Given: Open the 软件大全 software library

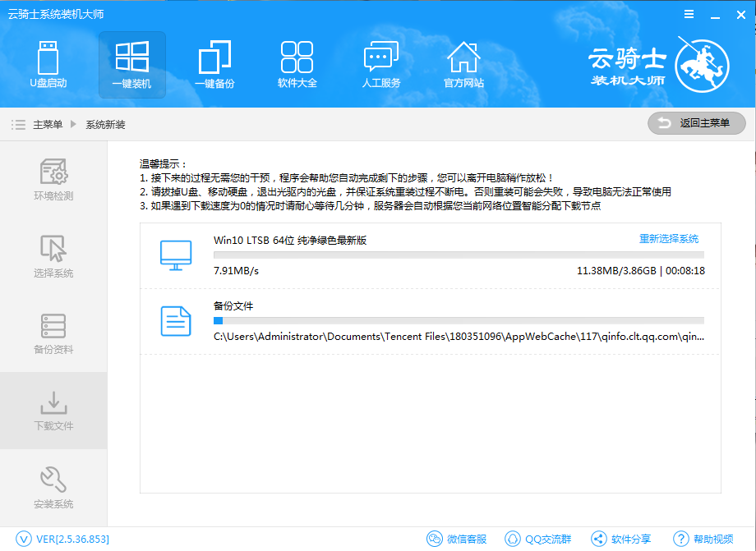Looking at the screenshot, I should pos(297,65).
